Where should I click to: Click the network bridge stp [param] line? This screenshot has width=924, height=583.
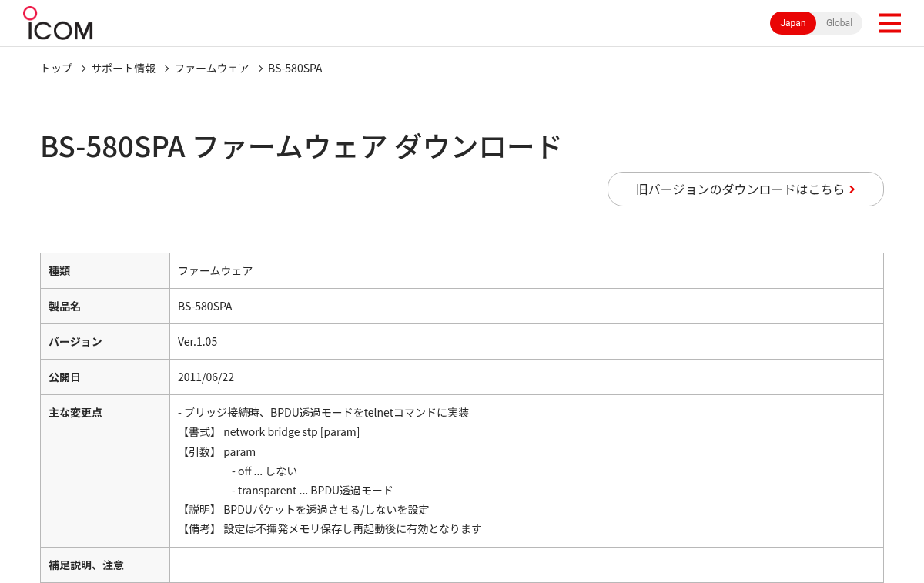click(x=269, y=431)
